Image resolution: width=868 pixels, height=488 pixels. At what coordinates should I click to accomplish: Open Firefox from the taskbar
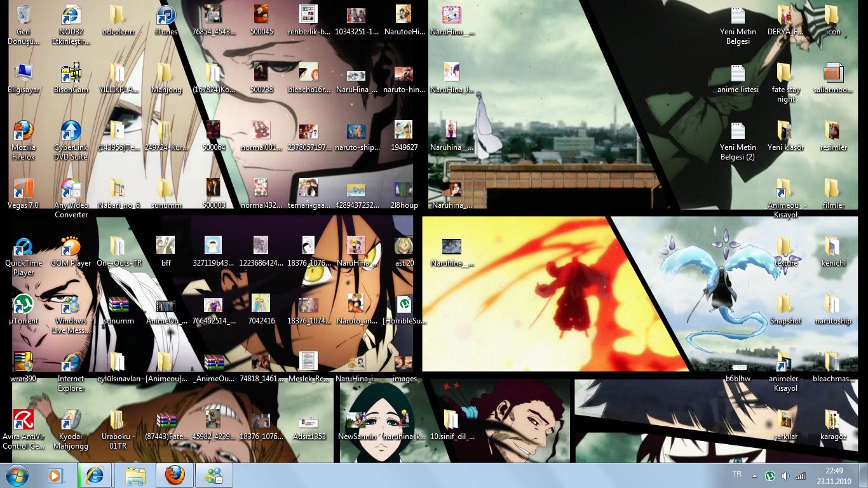point(174,475)
